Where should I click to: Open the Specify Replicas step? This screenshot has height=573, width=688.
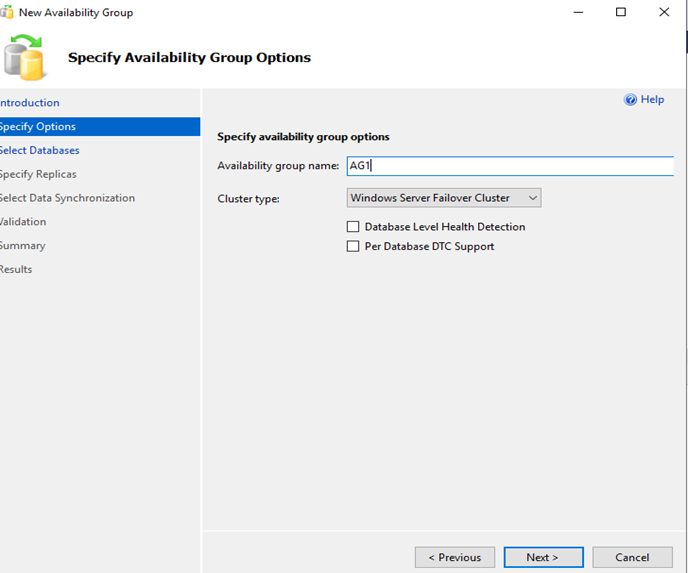coord(38,174)
